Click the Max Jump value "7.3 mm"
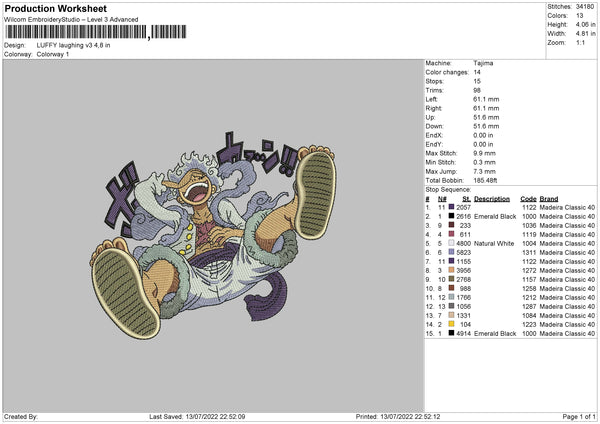This screenshot has height=424, width=600. [484, 171]
